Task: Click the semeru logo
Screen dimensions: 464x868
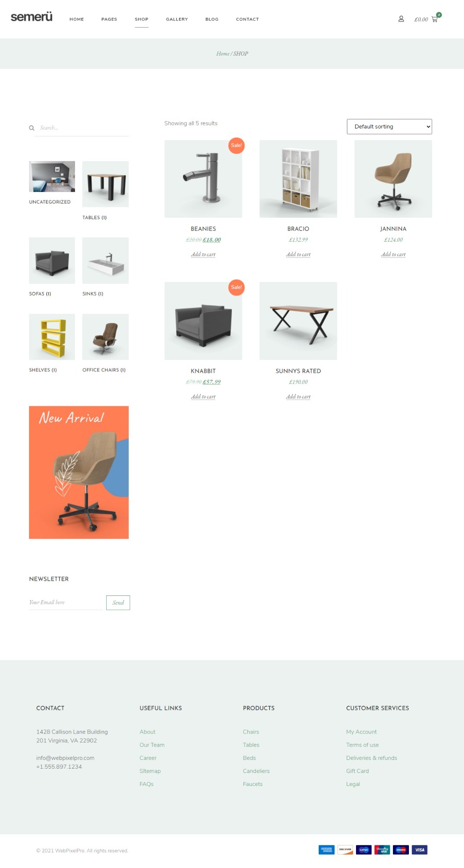Action: click(x=31, y=17)
